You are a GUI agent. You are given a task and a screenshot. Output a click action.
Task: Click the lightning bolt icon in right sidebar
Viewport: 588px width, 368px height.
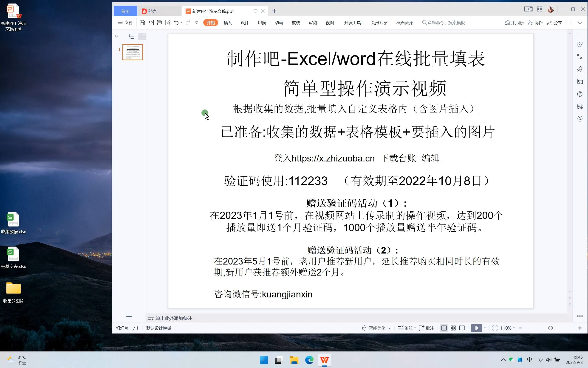coord(580,119)
